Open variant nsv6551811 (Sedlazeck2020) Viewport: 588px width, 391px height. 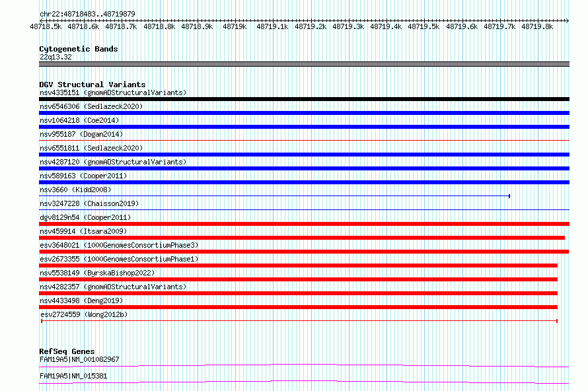pos(91,148)
